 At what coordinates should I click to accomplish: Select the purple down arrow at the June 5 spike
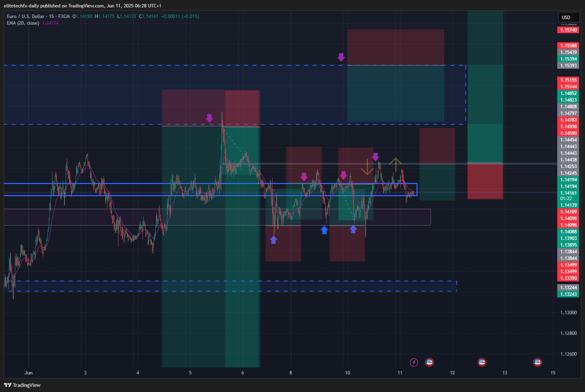pyautogui.click(x=209, y=118)
